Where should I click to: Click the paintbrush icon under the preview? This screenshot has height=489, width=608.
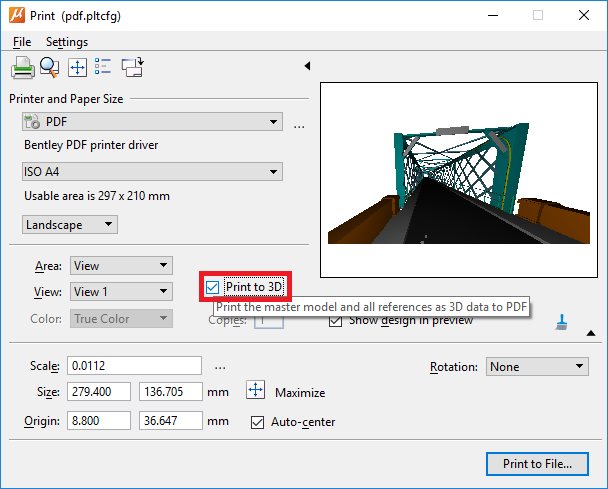[x=561, y=323]
